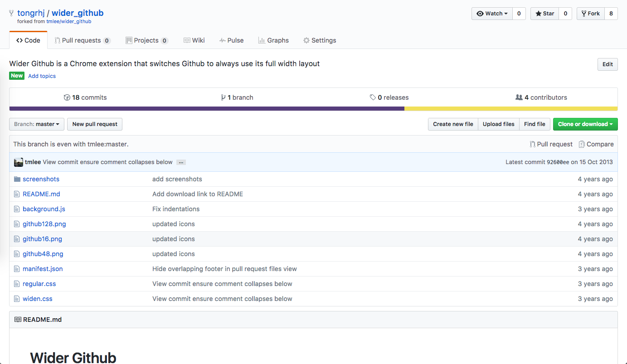The width and height of the screenshot is (627, 364).
Task: Open the github48.png file
Action: [43, 254]
